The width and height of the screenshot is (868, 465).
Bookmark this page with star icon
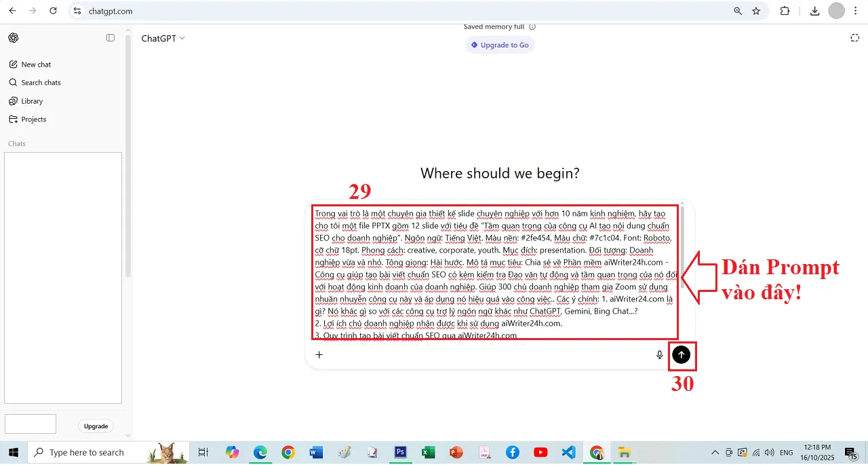click(756, 11)
